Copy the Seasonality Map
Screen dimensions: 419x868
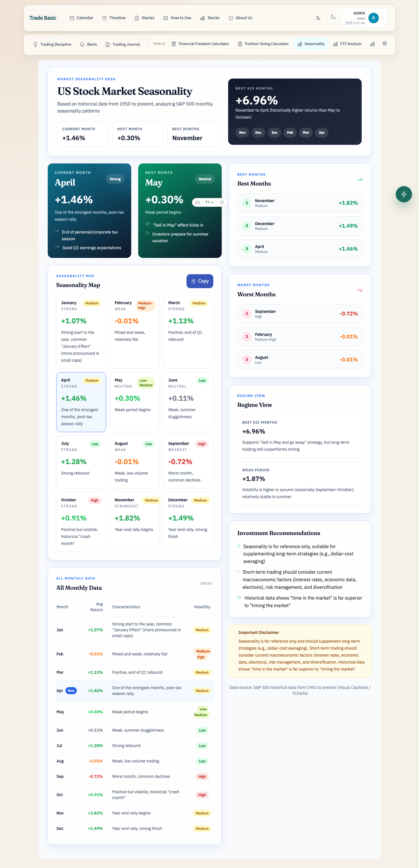point(200,281)
